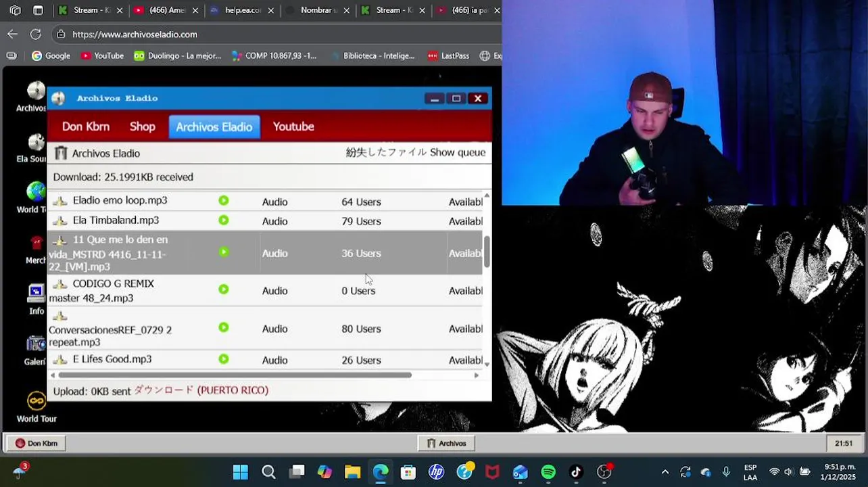Click disc icon in Archivos Eladio title bar

[x=59, y=99]
